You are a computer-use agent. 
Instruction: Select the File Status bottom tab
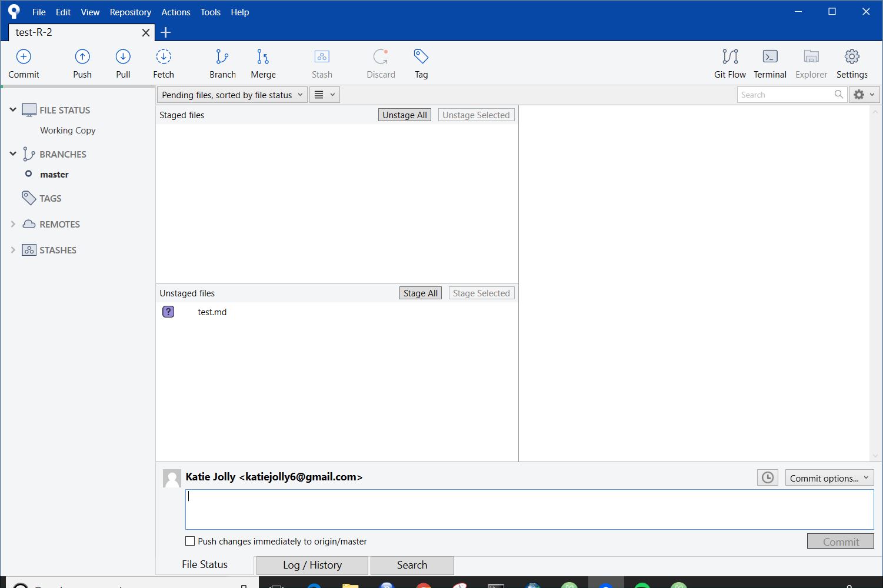point(204,564)
